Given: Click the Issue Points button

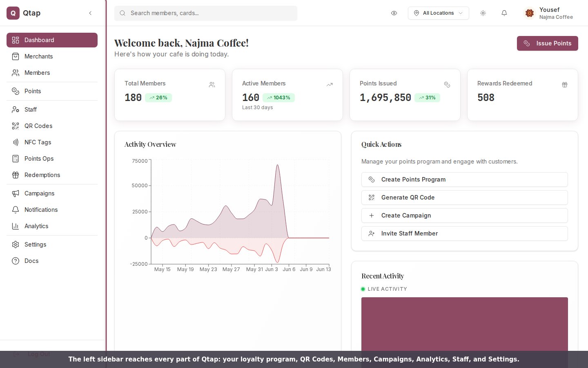Looking at the screenshot, I should [x=548, y=43].
